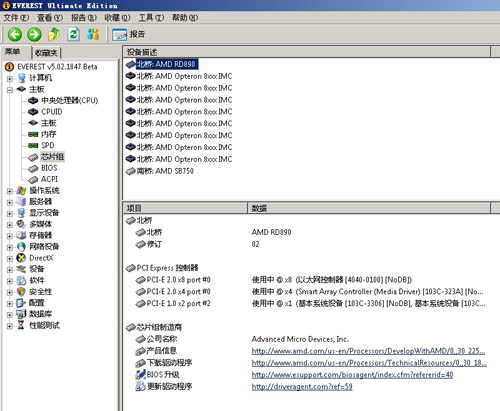Click the 配置 configuration icon
Image resolution: width=500 pixels, height=411 pixels.
tap(21, 303)
